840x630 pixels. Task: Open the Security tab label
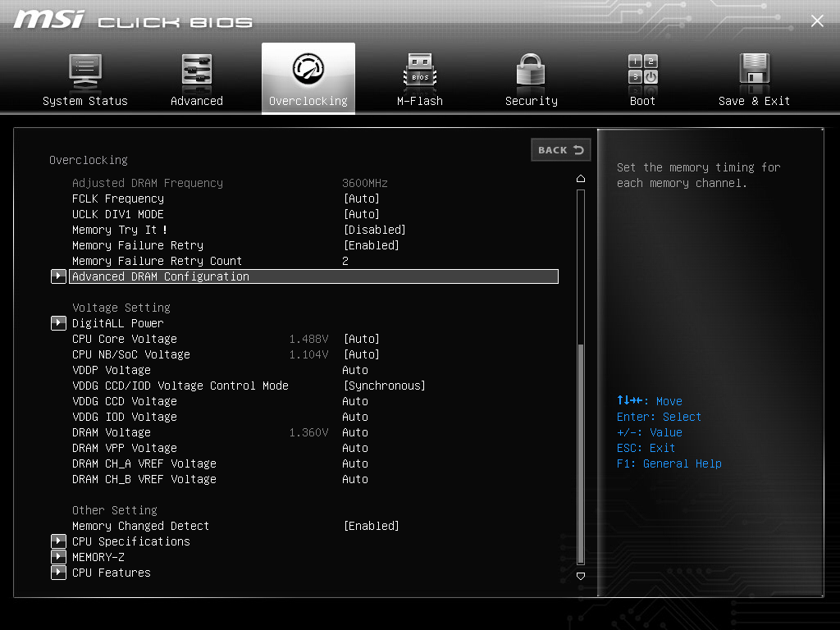pyautogui.click(x=532, y=101)
